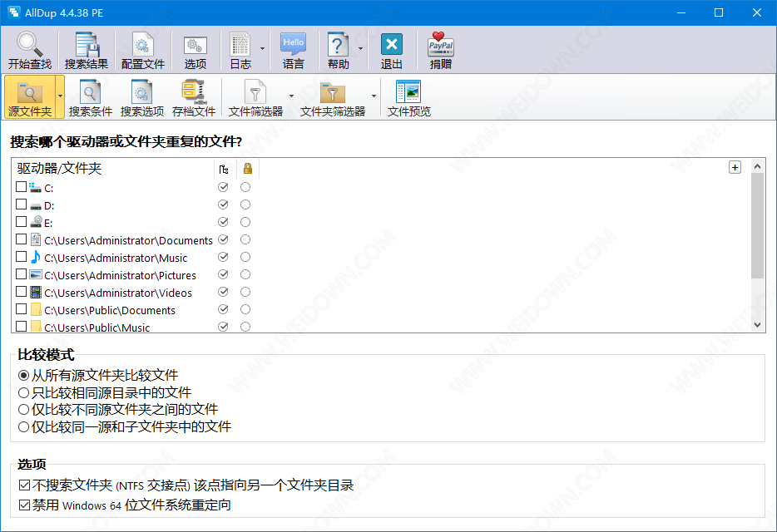Image resolution: width=777 pixels, height=532 pixels.
Task: Click the PayPal 捐赠 icon
Action: [441, 45]
